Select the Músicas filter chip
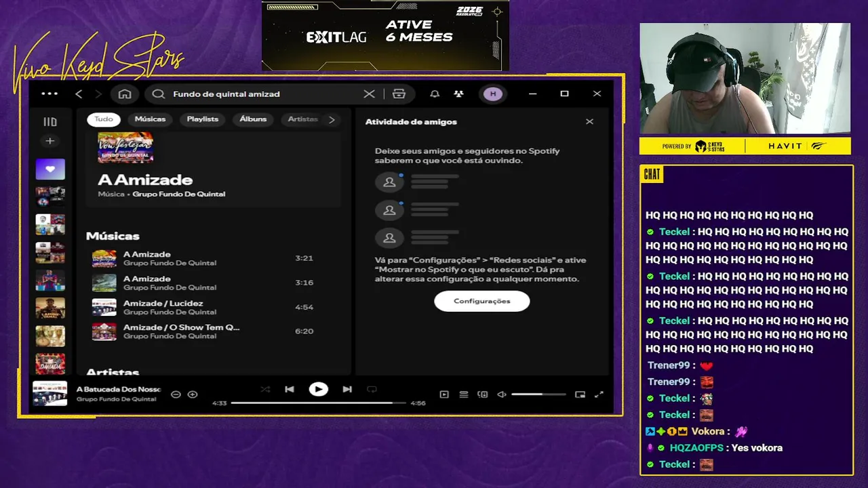Viewport: 868px width, 488px height. pos(150,119)
